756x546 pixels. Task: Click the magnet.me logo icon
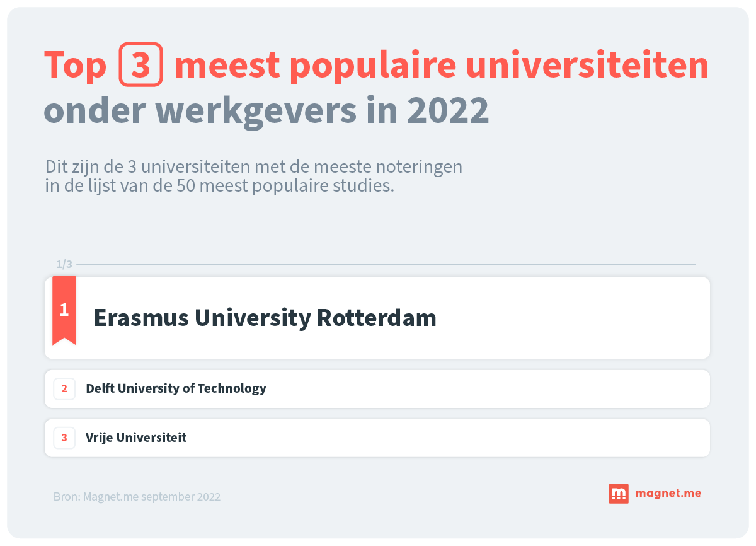click(618, 494)
